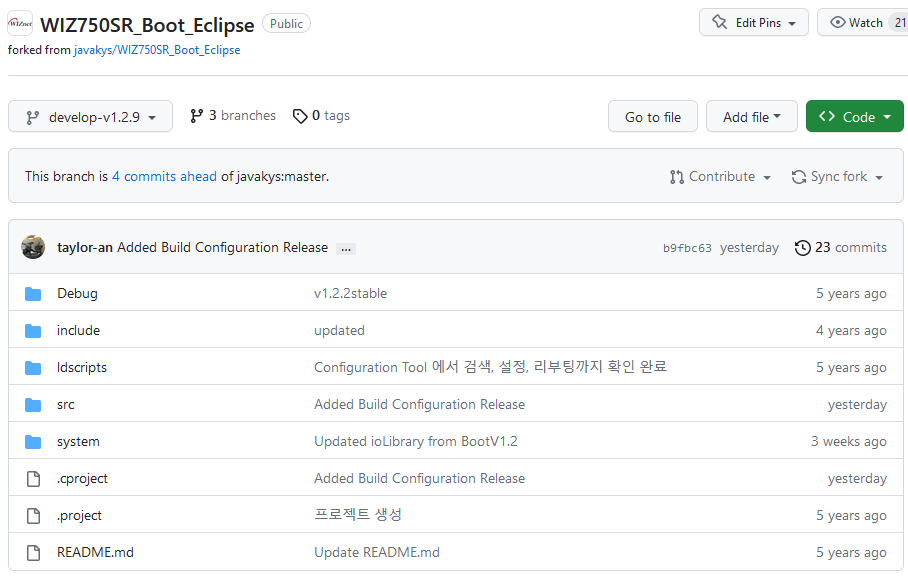View the 3 branches link
This screenshot has width=908, height=576.
click(233, 116)
